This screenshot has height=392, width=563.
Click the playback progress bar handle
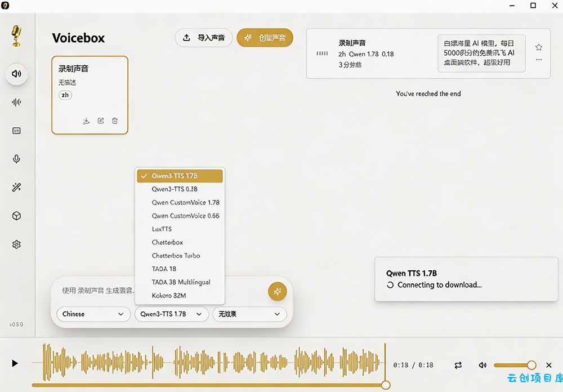coord(386,385)
